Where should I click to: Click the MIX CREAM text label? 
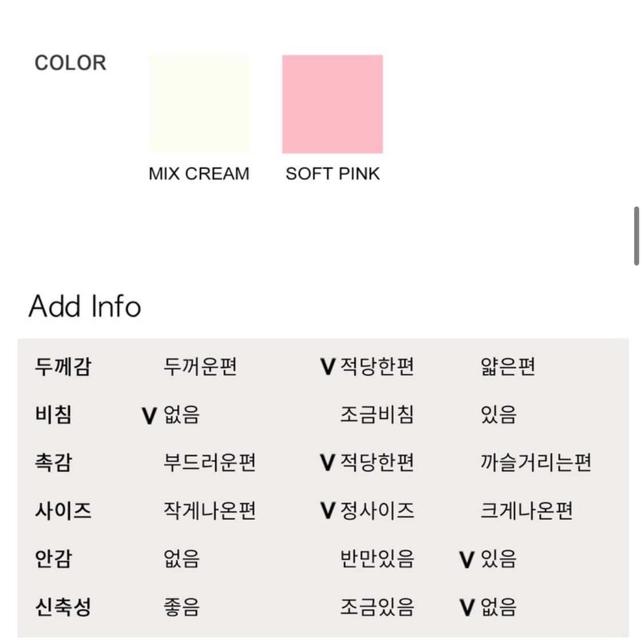pyautogui.click(x=199, y=173)
